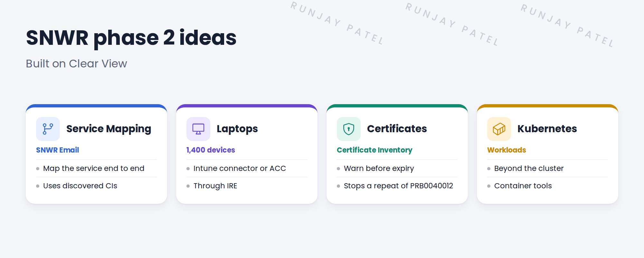The width and height of the screenshot is (644, 258).
Task: Open the Certificate Inventory link
Action: click(374, 150)
